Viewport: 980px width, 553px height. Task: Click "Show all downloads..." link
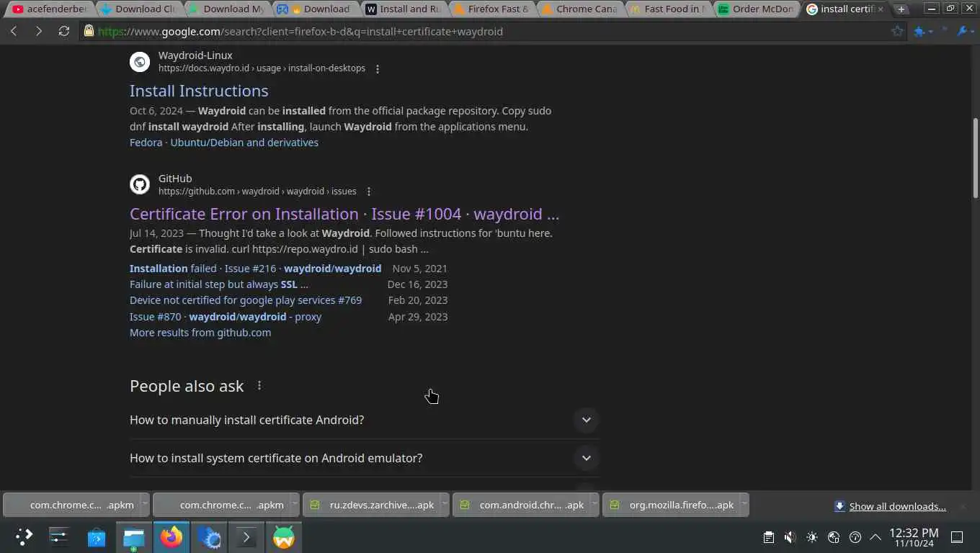pyautogui.click(x=897, y=506)
